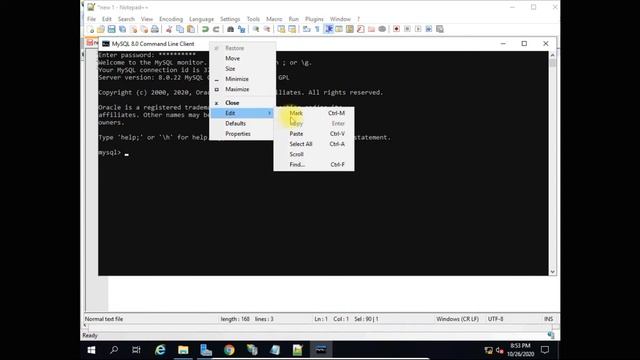Open the Run menu in Notepad++

click(293, 19)
